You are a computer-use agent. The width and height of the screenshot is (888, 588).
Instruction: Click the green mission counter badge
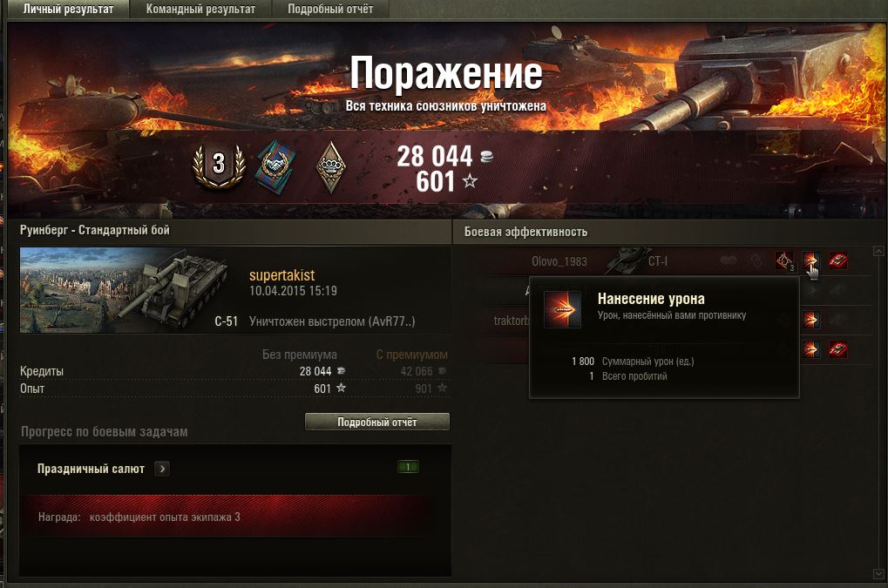tap(408, 467)
